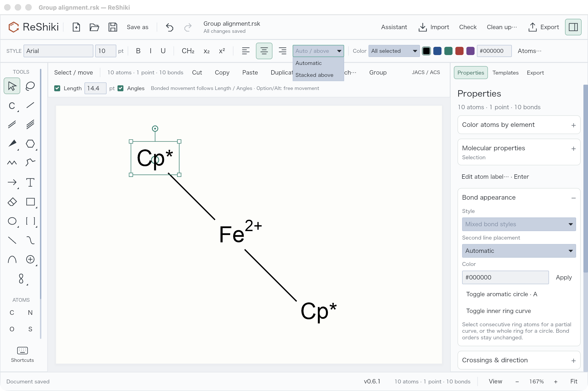Pick the blue color swatch
The width and height of the screenshot is (588, 391).
click(x=437, y=51)
